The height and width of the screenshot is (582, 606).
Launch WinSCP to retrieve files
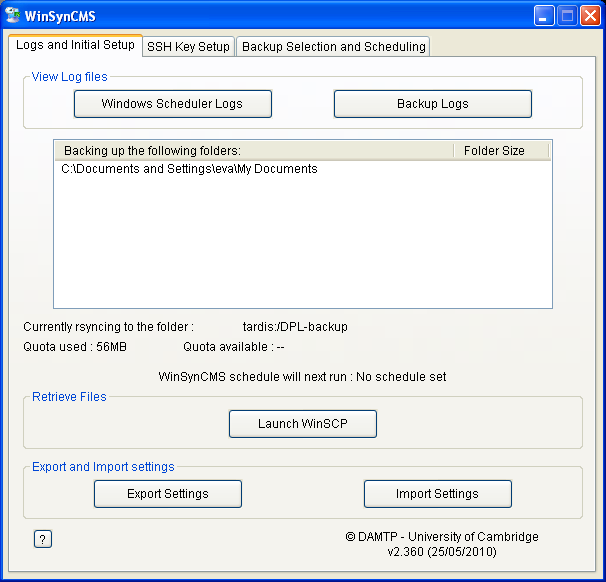pyautogui.click(x=302, y=424)
